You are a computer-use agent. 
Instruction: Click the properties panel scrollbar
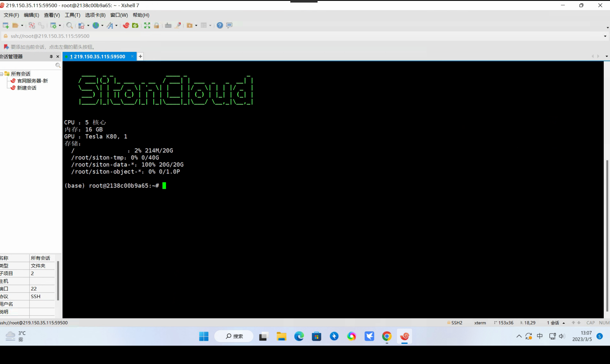58,281
